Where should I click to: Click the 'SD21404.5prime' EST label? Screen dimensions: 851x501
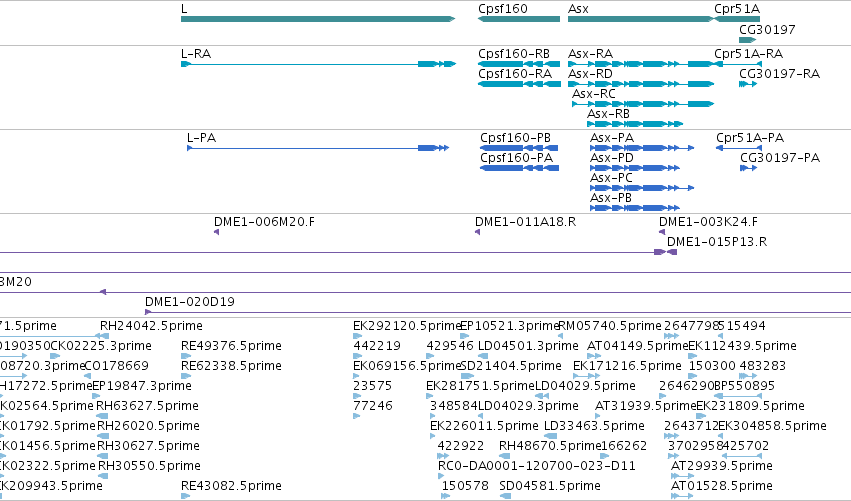click(511, 366)
